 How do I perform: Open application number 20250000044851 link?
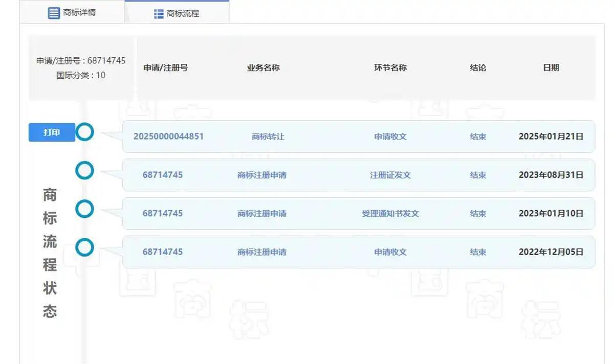click(x=168, y=136)
